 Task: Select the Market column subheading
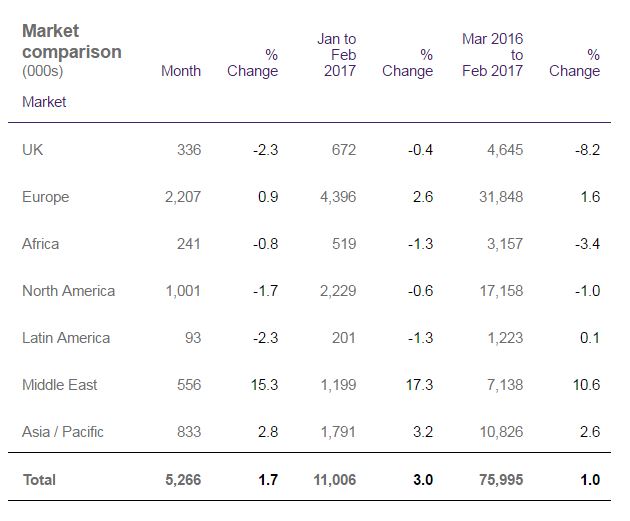click(44, 102)
